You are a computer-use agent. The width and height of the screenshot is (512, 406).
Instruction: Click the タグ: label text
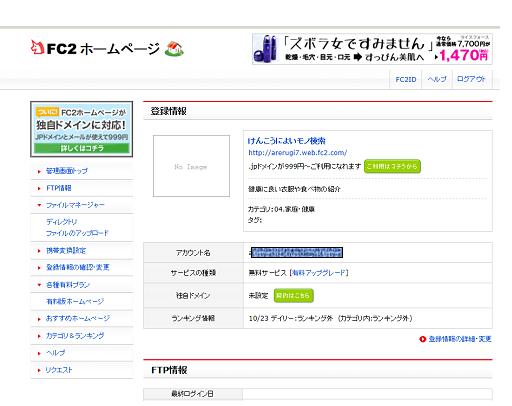[255, 220]
